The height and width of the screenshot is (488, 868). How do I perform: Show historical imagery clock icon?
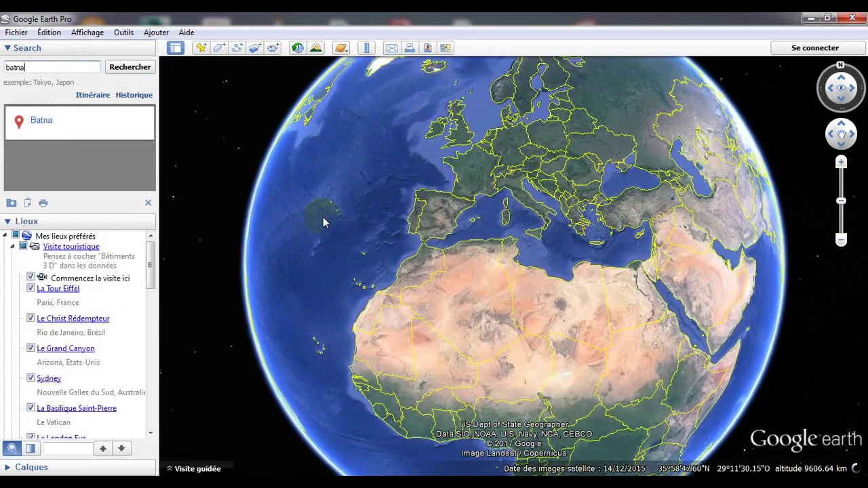[x=298, y=48]
